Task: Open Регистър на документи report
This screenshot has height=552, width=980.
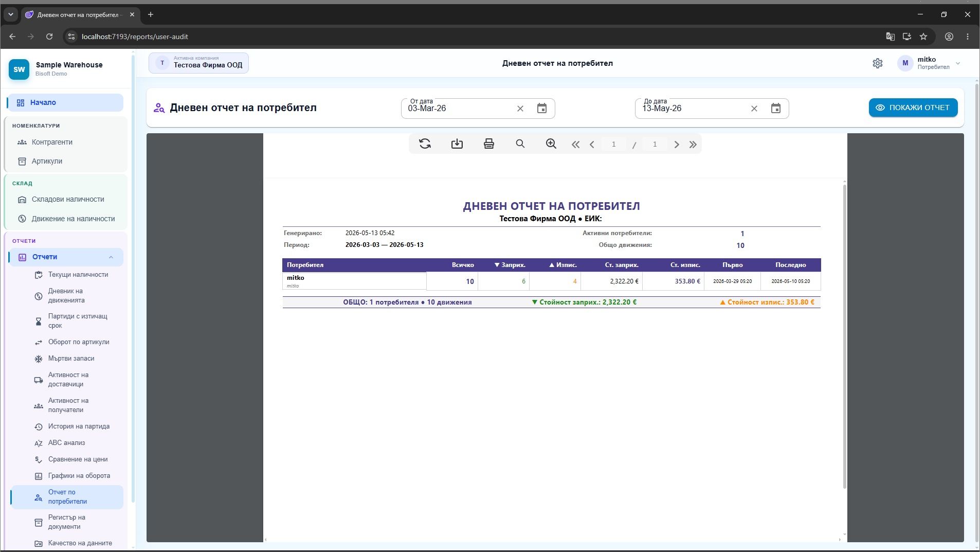Action: (x=67, y=522)
